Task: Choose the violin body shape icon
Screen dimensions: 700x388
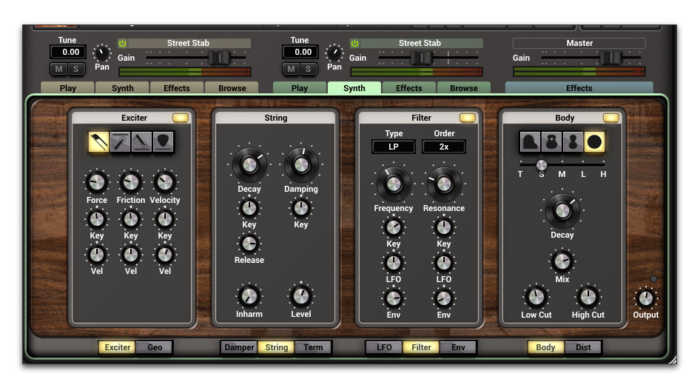Action: click(573, 142)
